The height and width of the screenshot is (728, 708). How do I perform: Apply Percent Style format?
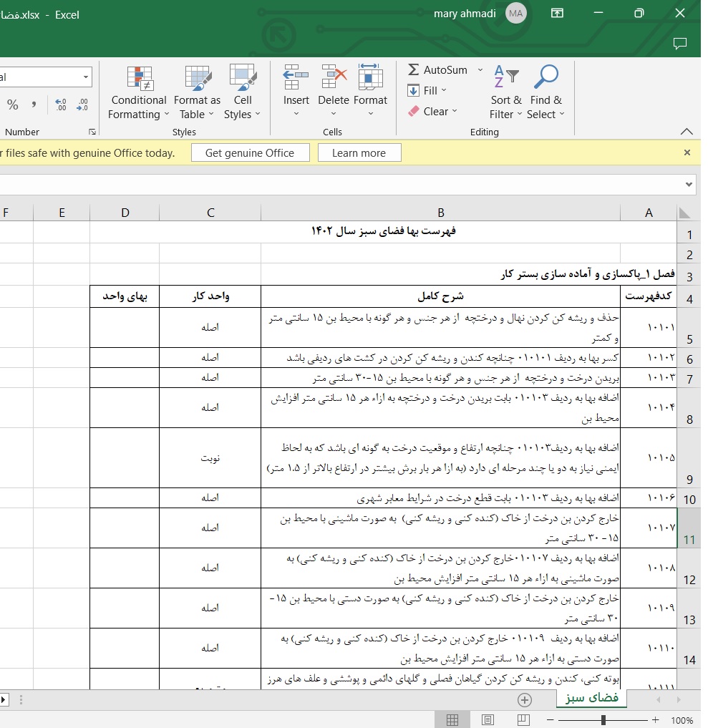pyautogui.click(x=13, y=105)
